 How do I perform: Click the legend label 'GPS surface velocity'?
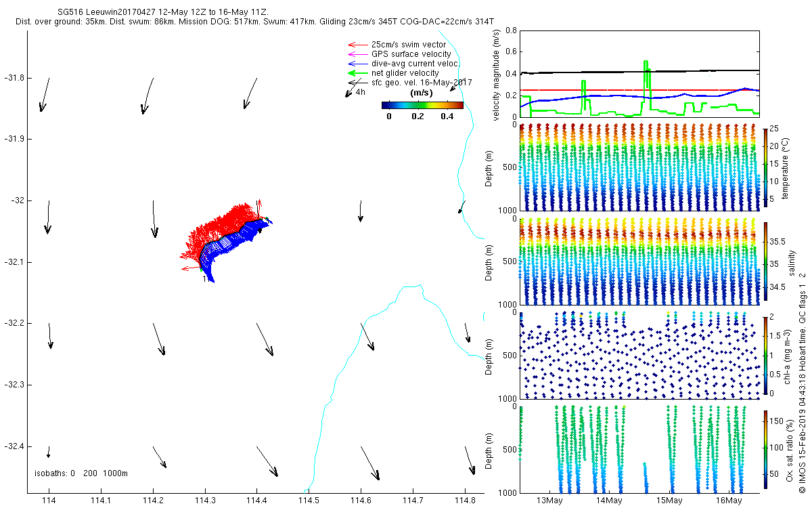pyautogui.click(x=411, y=54)
